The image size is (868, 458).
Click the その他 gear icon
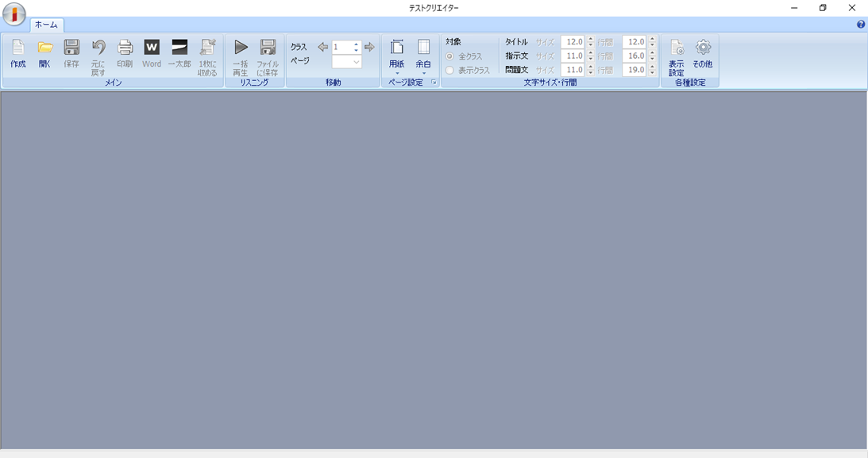703,52
